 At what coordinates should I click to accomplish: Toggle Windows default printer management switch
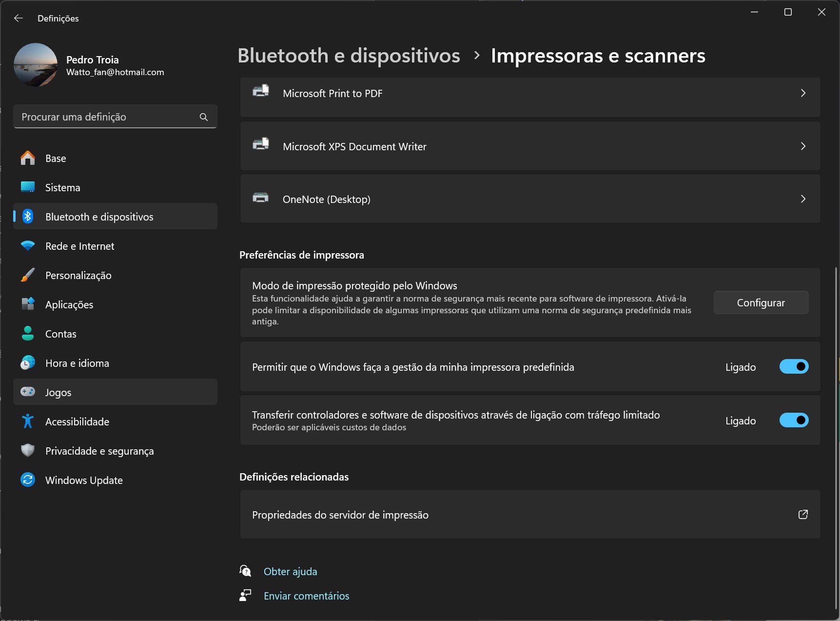tap(794, 366)
